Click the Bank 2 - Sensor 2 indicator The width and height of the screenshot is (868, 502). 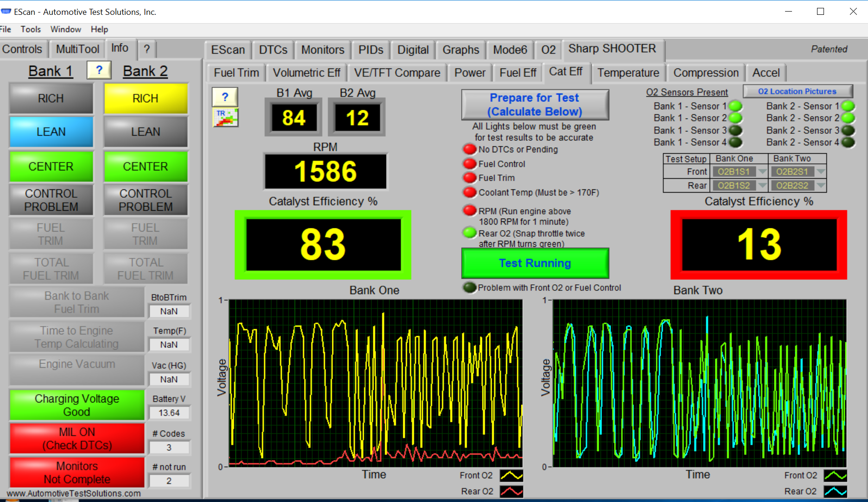click(848, 118)
